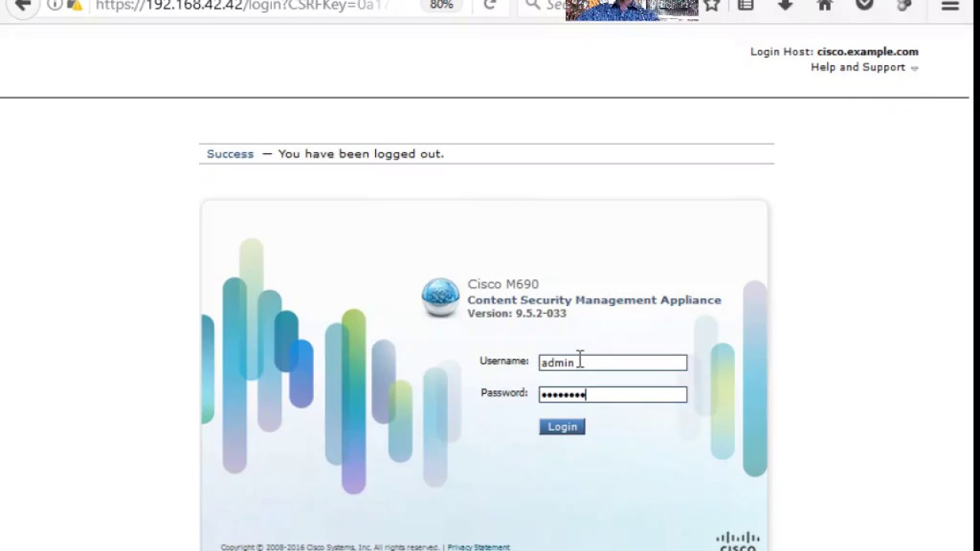The width and height of the screenshot is (980, 551).
Task: Go back with the browser back arrow
Action: 23,5
